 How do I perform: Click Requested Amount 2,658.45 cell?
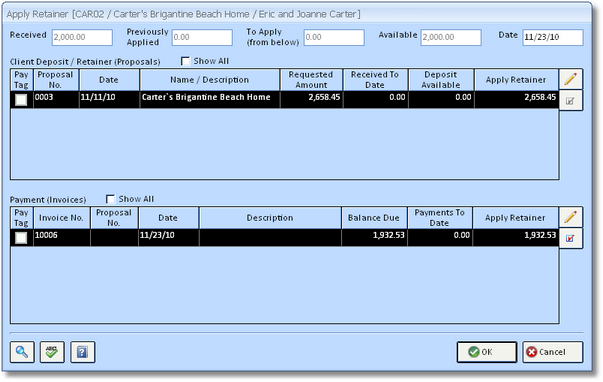coord(311,99)
